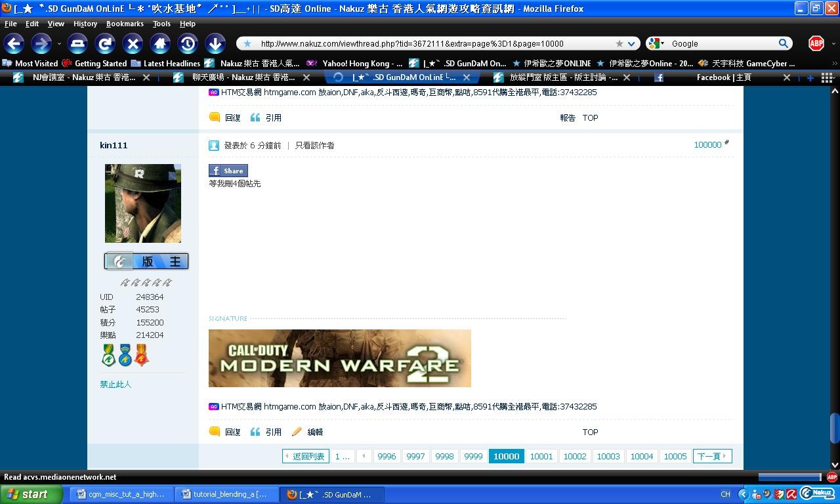The image size is (840, 504).
Task: Close the Facebook tab
Action: pyautogui.click(x=787, y=77)
